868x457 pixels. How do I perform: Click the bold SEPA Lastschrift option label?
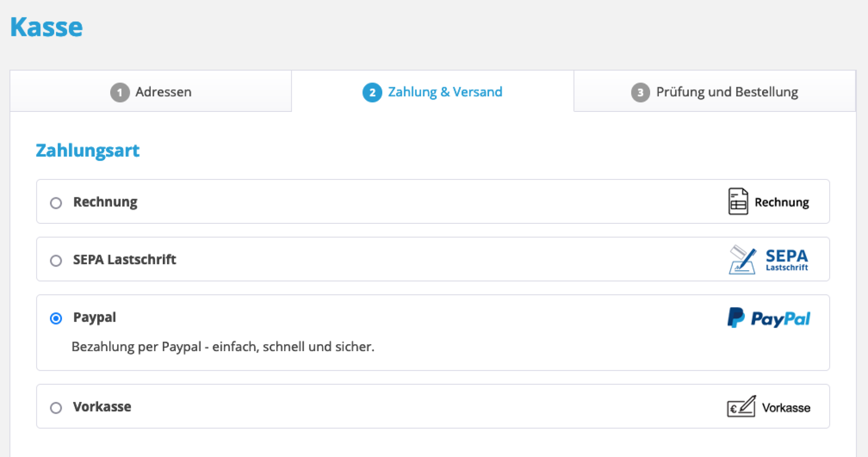point(125,260)
